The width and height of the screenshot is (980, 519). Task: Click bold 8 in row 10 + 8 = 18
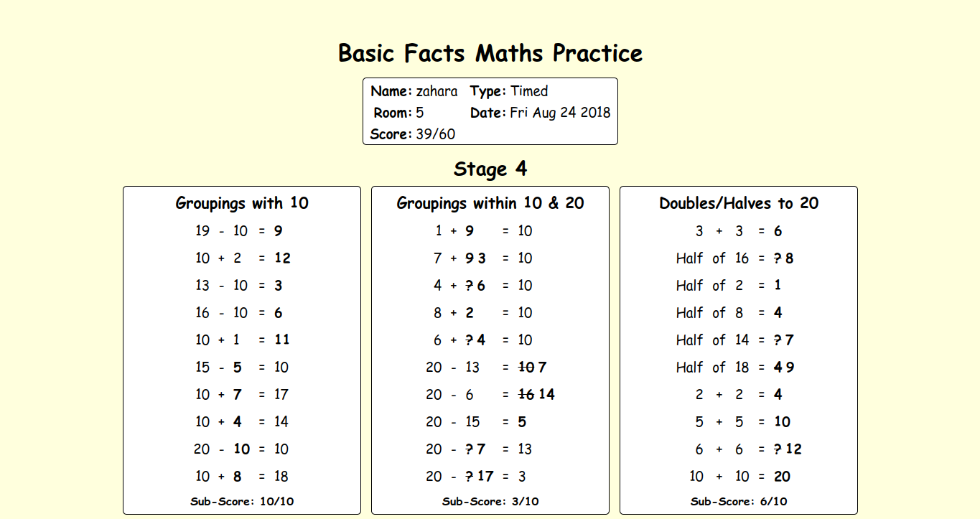point(238,477)
